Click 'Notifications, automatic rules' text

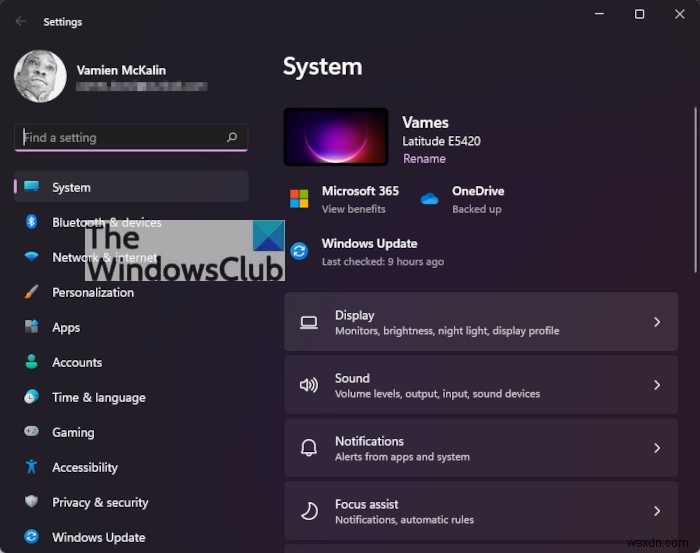click(404, 520)
